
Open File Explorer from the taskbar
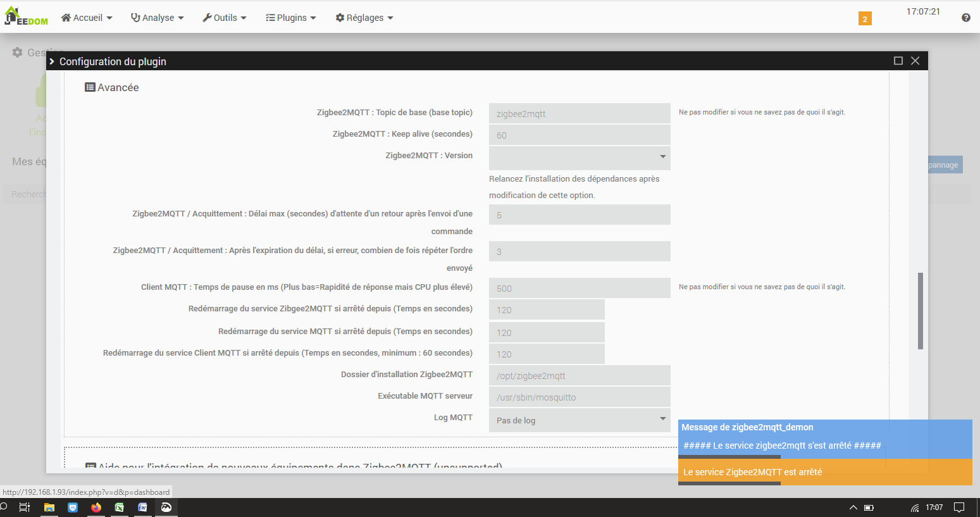pyautogui.click(x=49, y=507)
